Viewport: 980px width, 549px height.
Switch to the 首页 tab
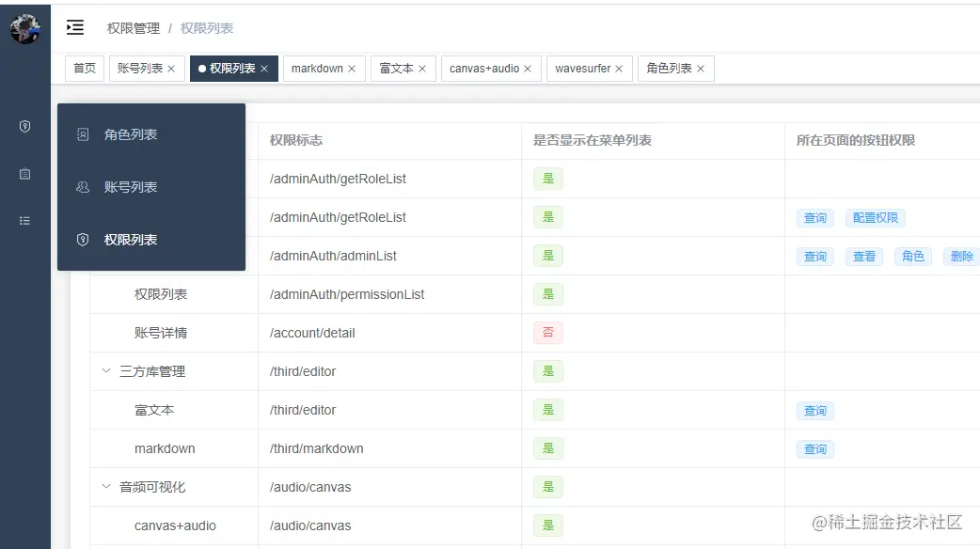(85, 68)
